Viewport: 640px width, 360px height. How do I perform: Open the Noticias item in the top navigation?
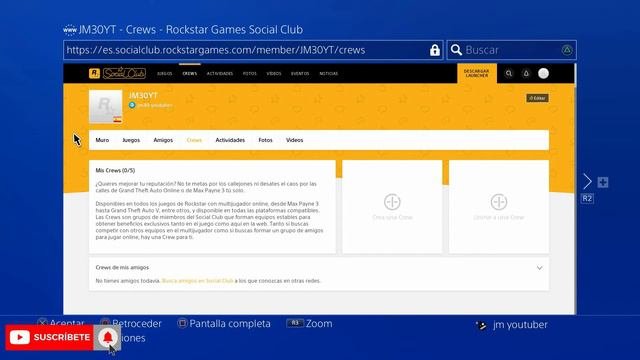coord(329,74)
